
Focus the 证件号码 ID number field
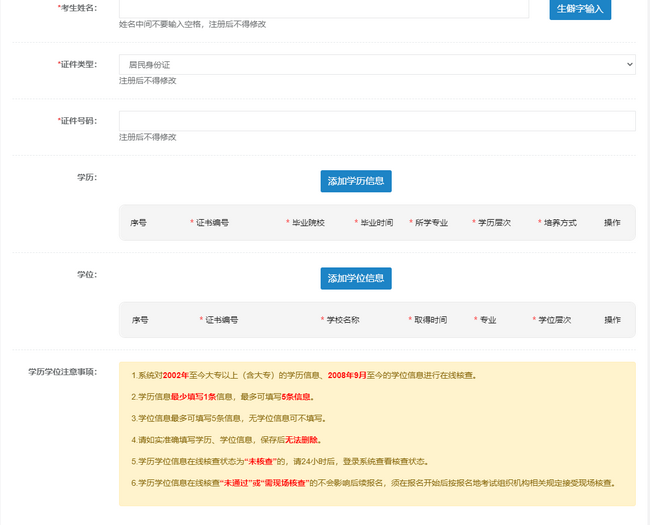coord(376,120)
